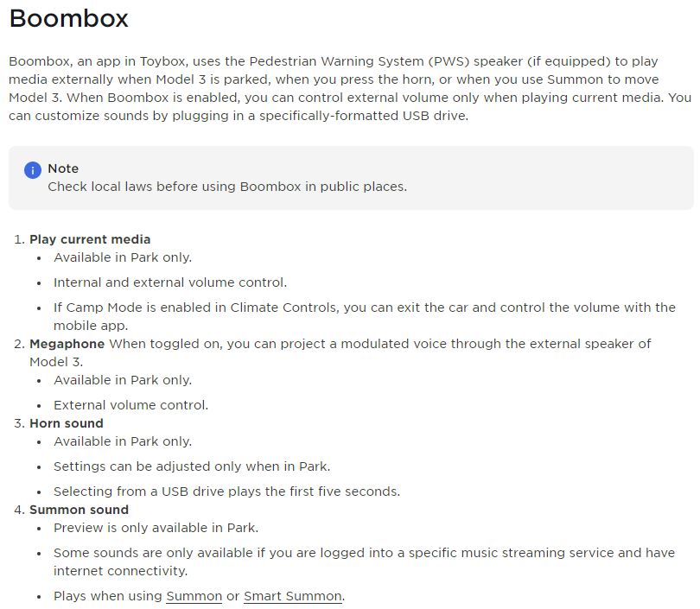Click the "Check local laws" note text
The height and width of the screenshot is (609, 700).
point(226,187)
